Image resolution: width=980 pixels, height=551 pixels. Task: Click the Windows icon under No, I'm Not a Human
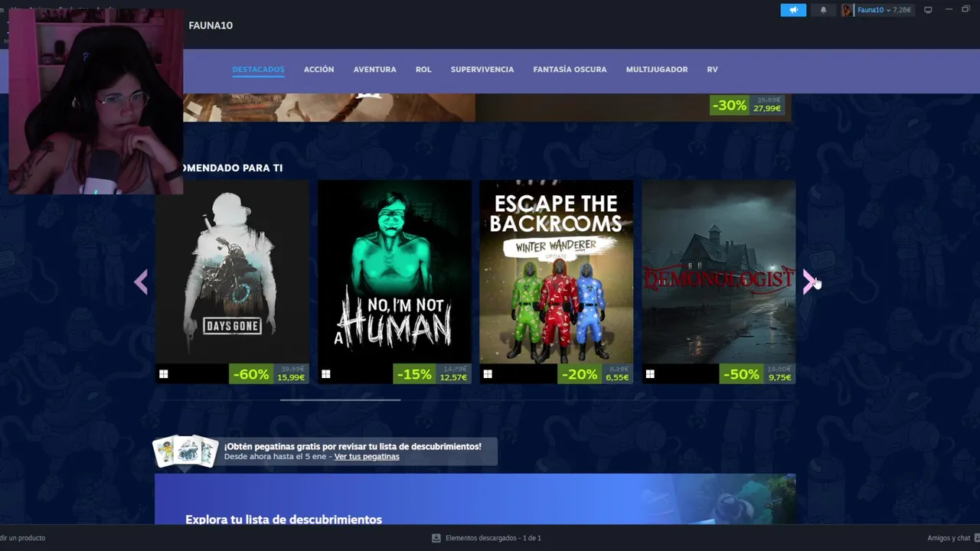325,374
